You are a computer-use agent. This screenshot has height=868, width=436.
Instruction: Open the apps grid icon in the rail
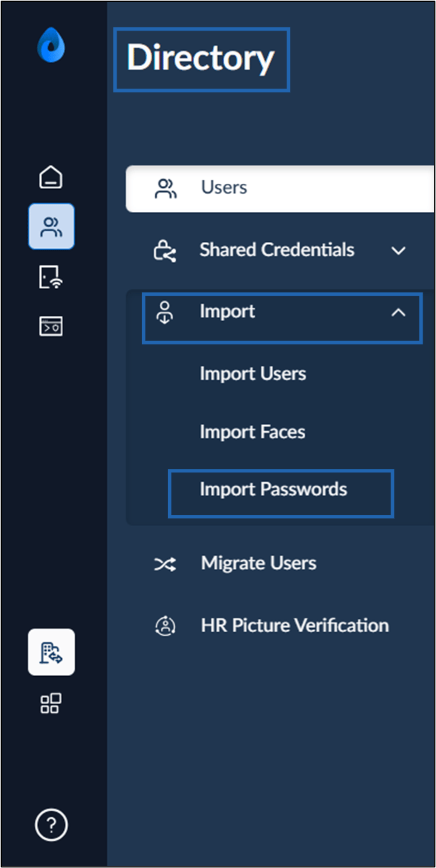click(51, 703)
